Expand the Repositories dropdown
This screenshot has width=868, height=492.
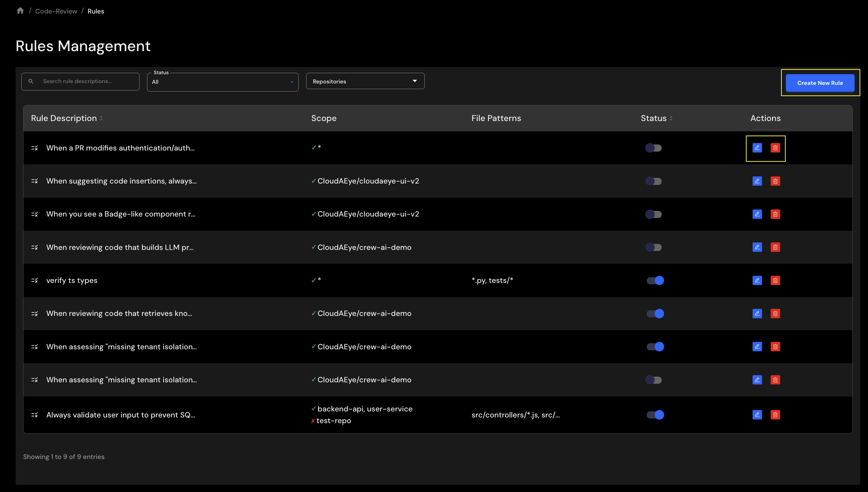pos(365,81)
